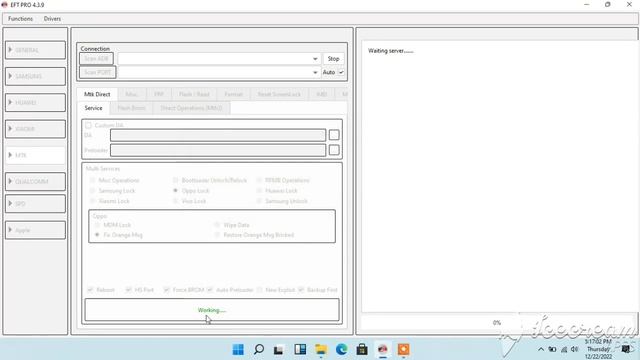Open the Windows Start menu
640x360 pixels.
[x=238, y=349]
